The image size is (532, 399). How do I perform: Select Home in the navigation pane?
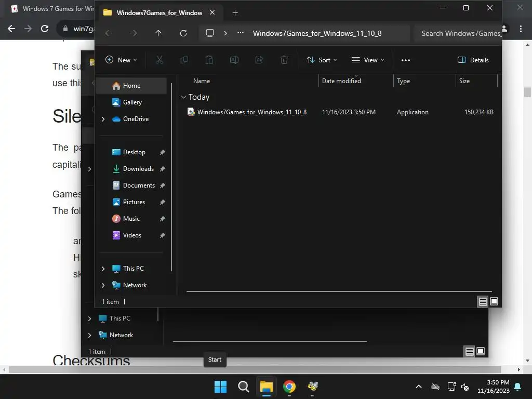tap(131, 86)
